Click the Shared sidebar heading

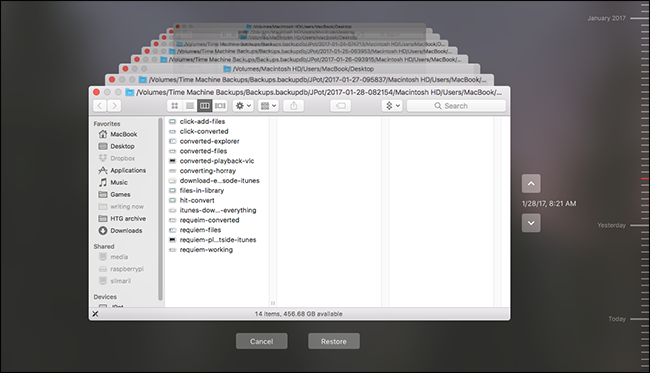[x=104, y=246]
